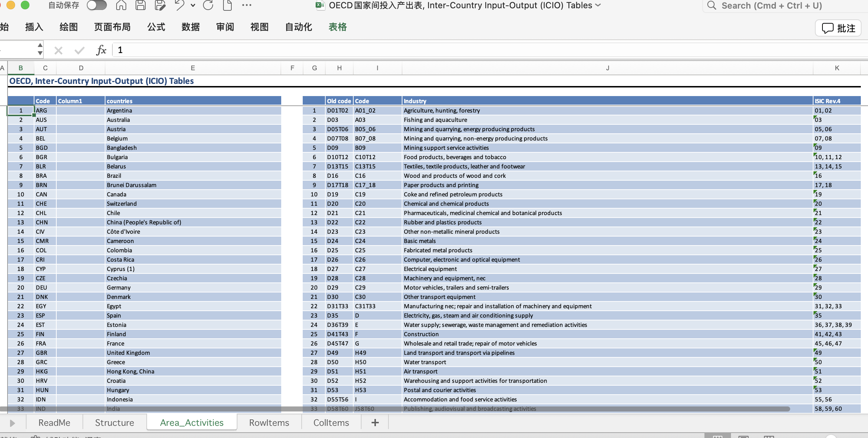
Task: Click the fx insert function icon
Action: click(x=101, y=50)
